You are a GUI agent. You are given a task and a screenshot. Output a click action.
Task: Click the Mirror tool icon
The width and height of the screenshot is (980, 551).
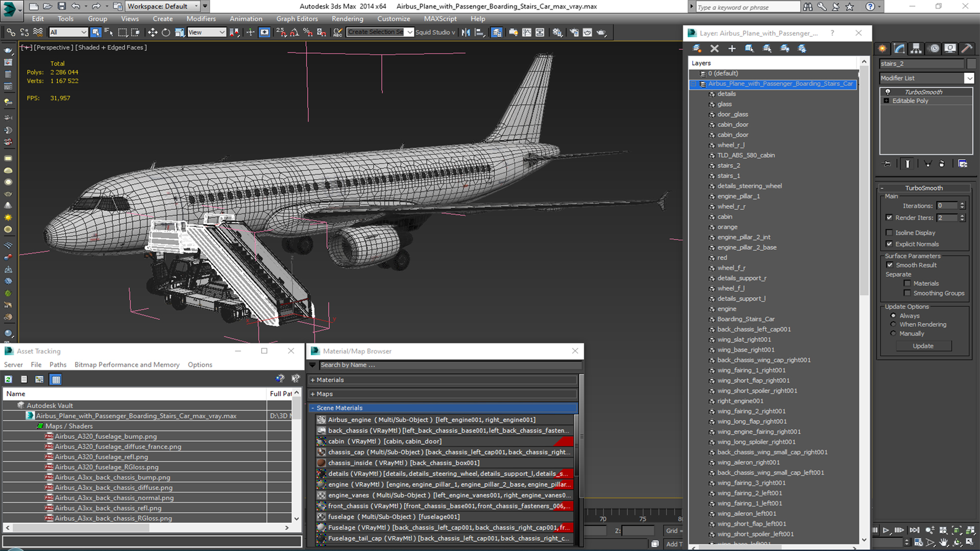click(465, 32)
